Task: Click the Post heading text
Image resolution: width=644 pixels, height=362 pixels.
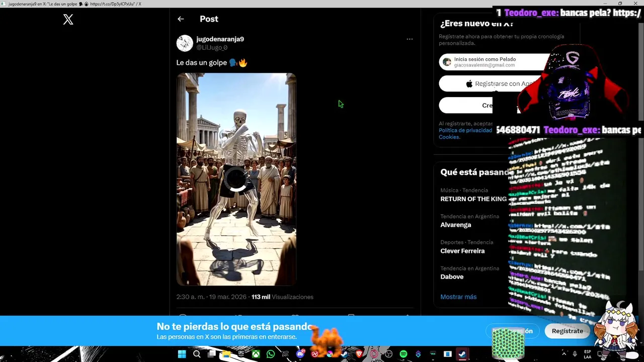Action: [209, 19]
